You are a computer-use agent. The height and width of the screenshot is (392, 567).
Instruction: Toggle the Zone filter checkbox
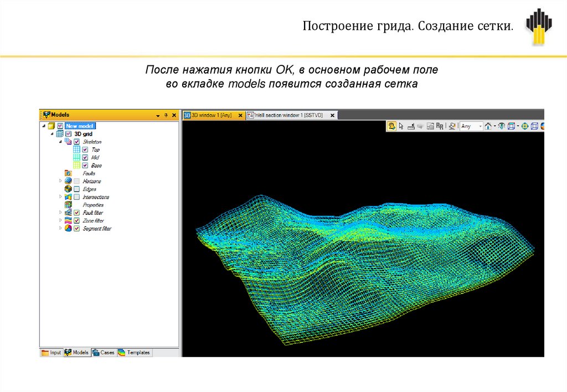pos(76,220)
